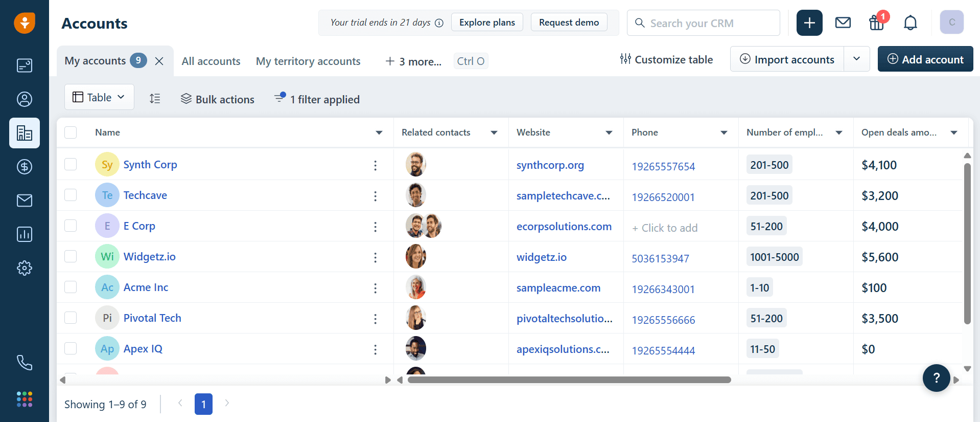Viewport: 980px width, 422px height.
Task: Expand the Import accounts dropdown arrow
Action: (x=857, y=59)
